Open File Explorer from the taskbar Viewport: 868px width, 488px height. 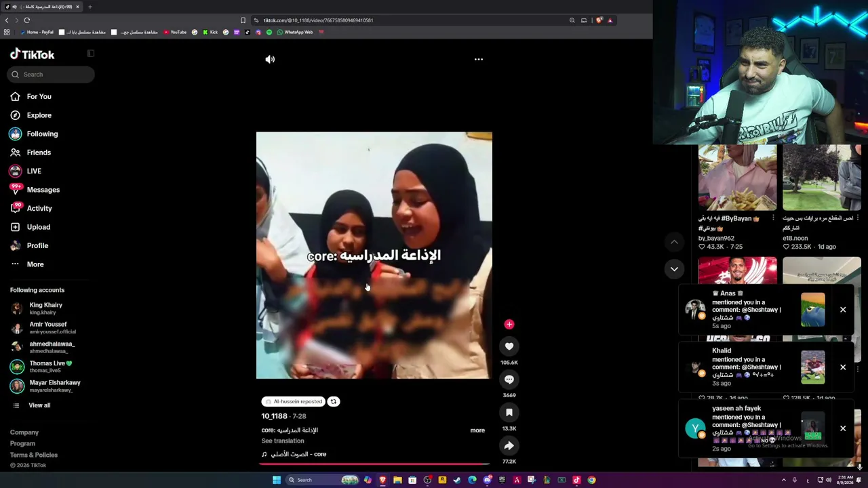[x=397, y=481]
